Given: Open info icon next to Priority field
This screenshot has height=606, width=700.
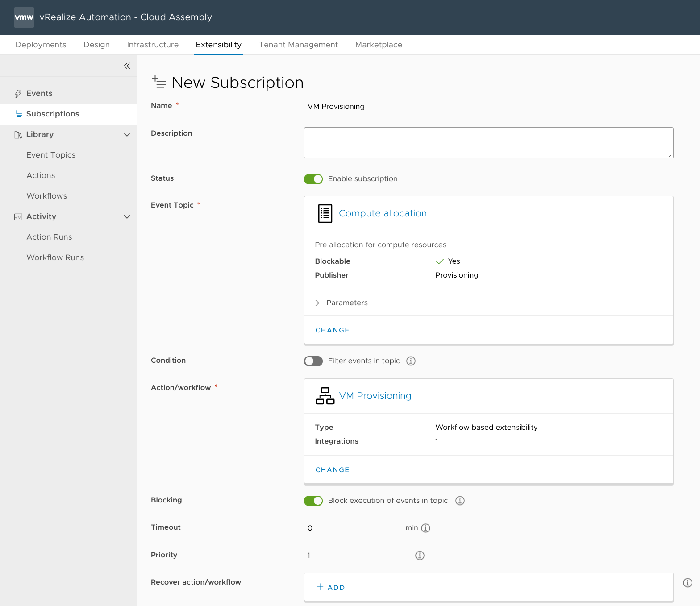Looking at the screenshot, I should pyautogui.click(x=420, y=555).
